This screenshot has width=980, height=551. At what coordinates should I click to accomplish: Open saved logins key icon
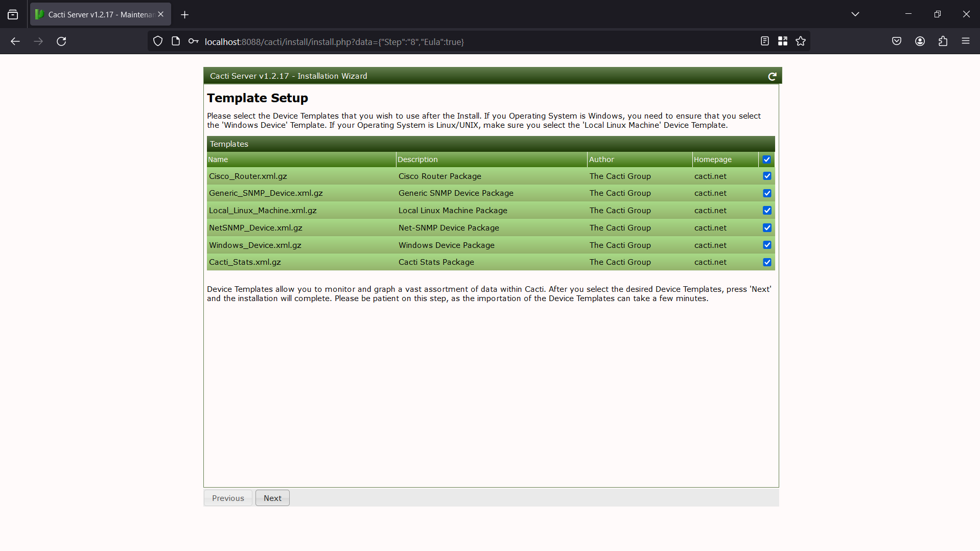(x=193, y=41)
